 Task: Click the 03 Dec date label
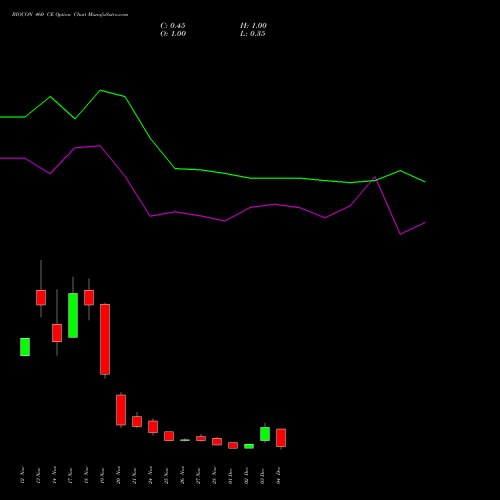tap(262, 475)
